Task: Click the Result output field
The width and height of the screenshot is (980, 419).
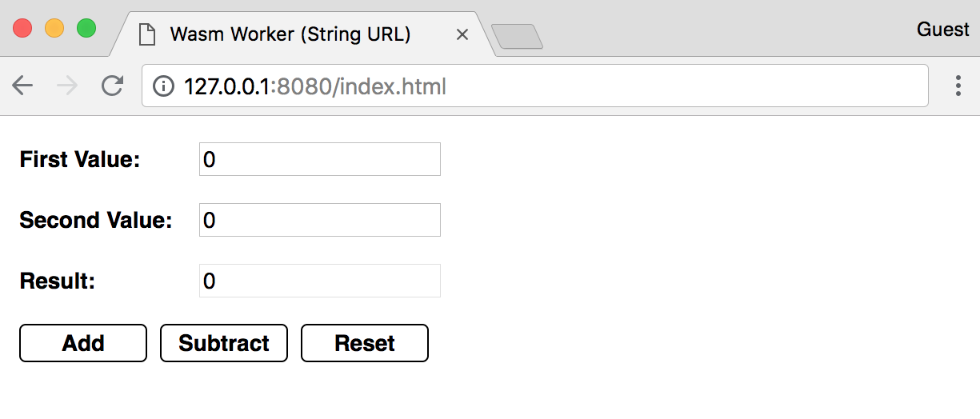Action: coord(319,281)
